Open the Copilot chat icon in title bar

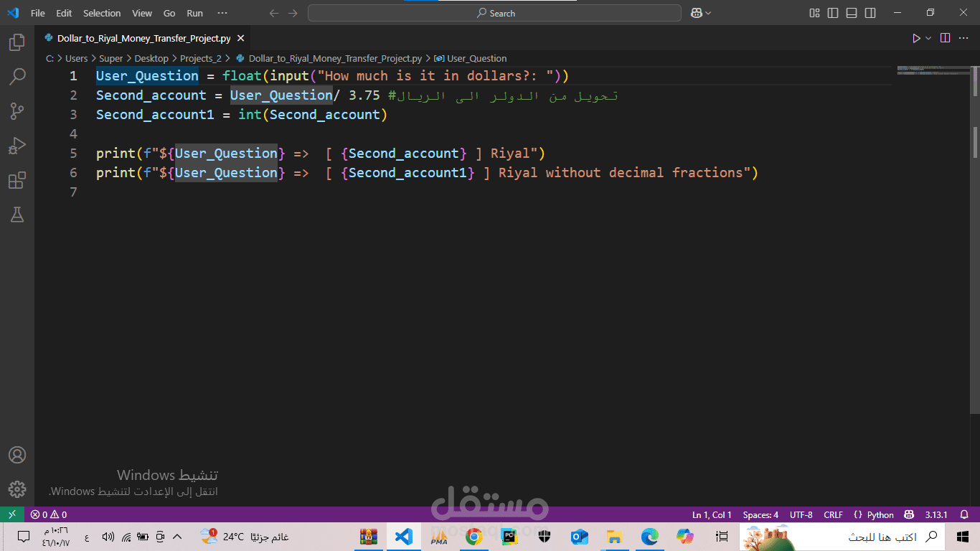click(x=696, y=13)
